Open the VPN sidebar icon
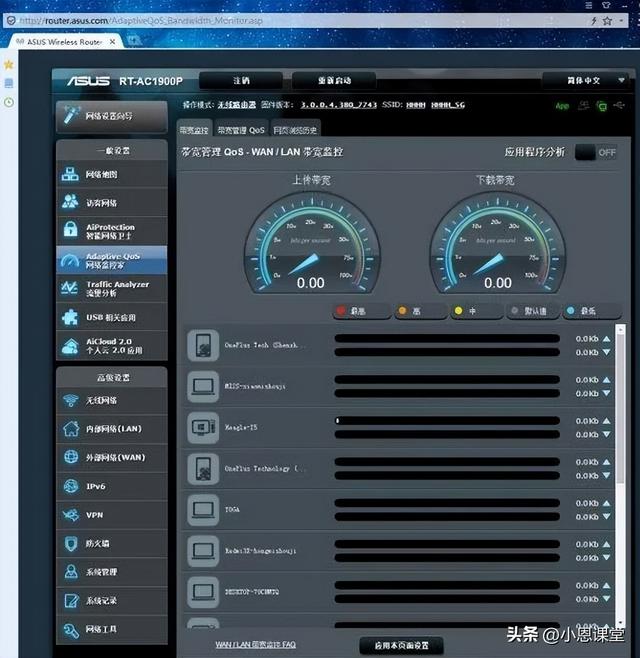640x658 pixels. coord(71,515)
